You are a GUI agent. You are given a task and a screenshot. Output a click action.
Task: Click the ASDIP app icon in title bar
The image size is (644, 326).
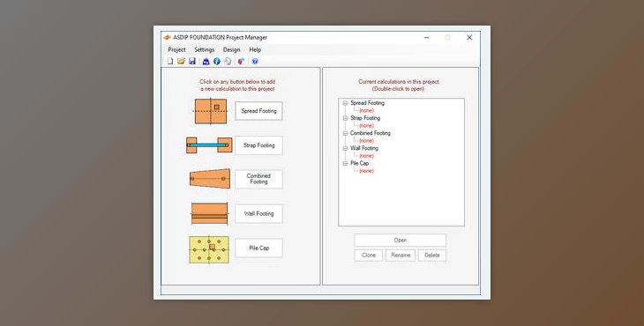(167, 37)
